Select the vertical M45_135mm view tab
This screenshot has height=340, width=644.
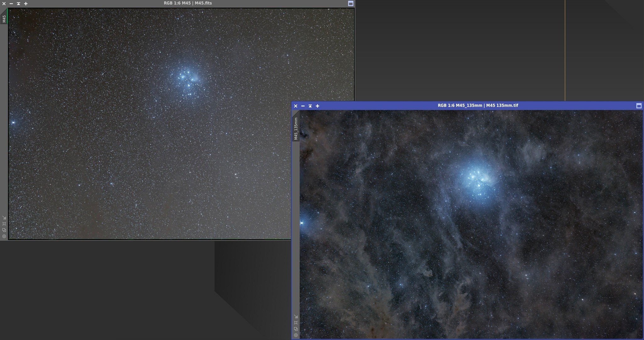coord(296,128)
